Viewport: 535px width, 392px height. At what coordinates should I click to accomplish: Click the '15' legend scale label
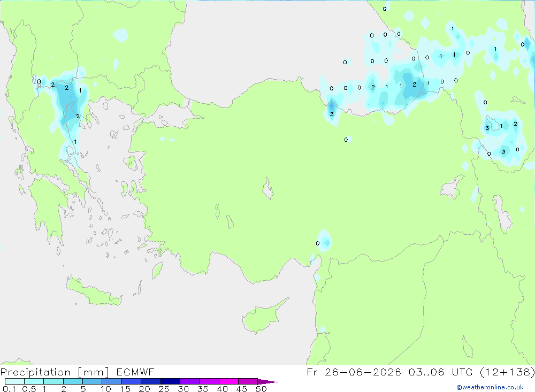[125, 389]
